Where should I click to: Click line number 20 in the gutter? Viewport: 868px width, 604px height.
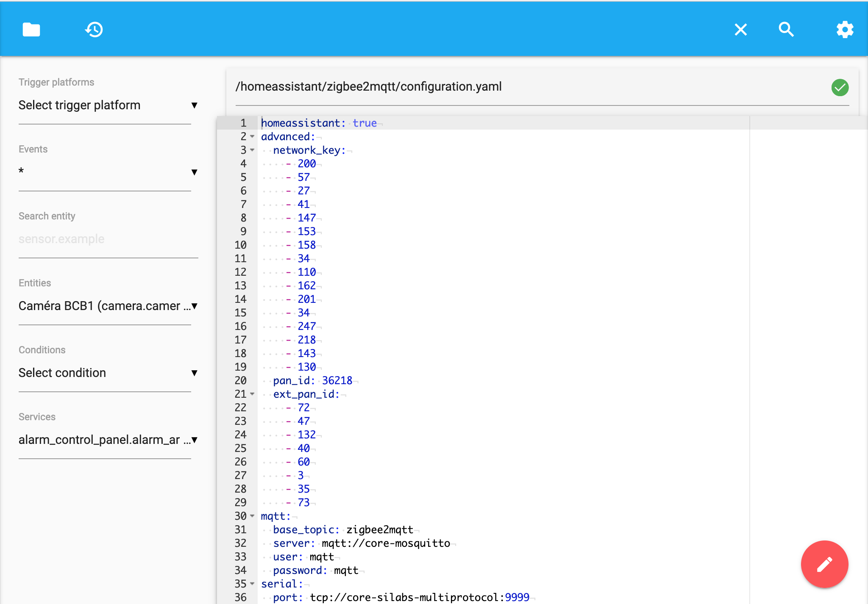pos(240,380)
